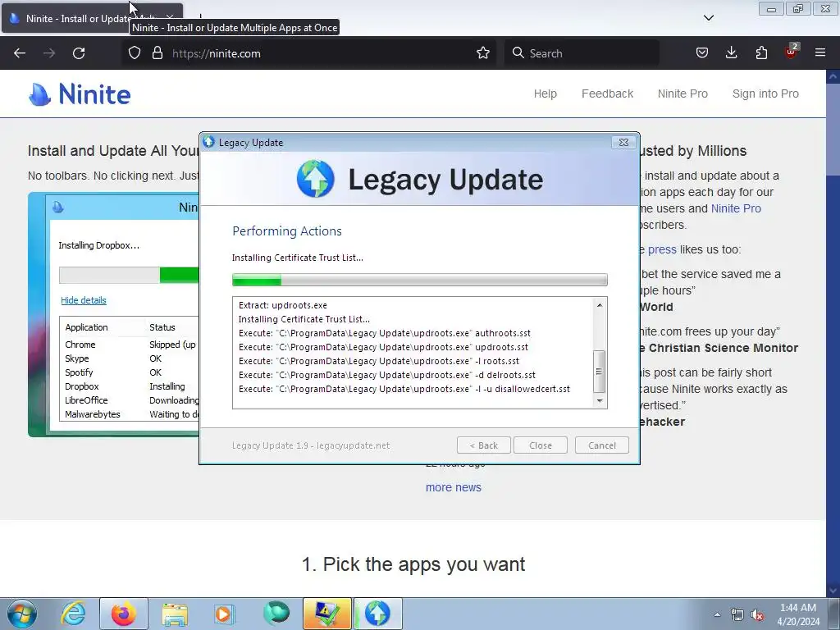The height and width of the screenshot is (630, 840).
Task: Select the Ninite browser tab
Action: click(x=92, y=19)
